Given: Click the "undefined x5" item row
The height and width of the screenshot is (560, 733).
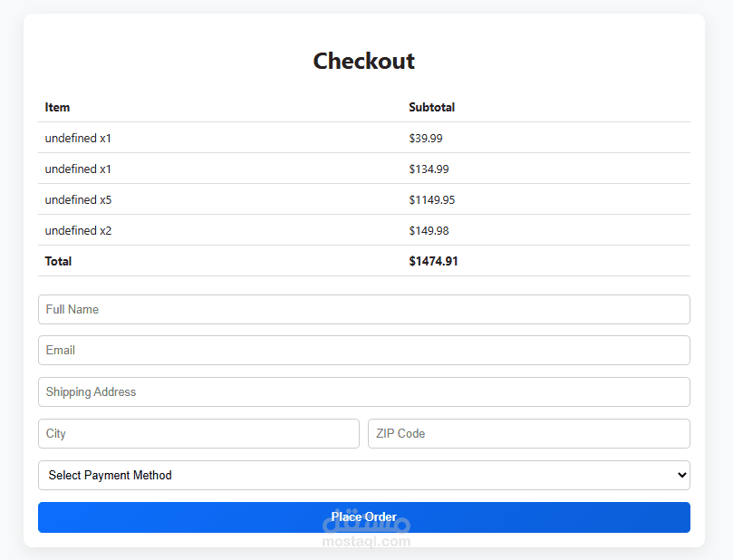Looking at the screenshot, I should tap(78, 200).
